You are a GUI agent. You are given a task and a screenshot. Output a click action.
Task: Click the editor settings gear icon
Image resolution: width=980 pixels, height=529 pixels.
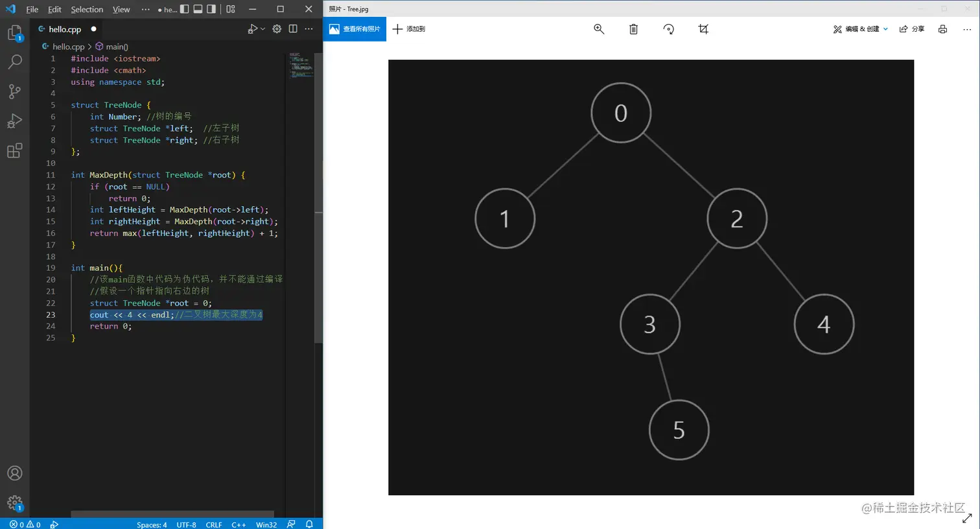(277, 29)
